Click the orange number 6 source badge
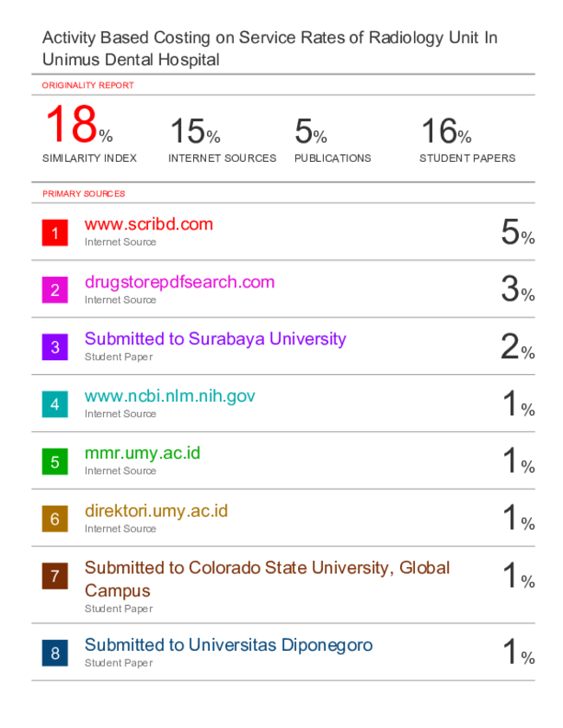563x728 pixels. 55,519
